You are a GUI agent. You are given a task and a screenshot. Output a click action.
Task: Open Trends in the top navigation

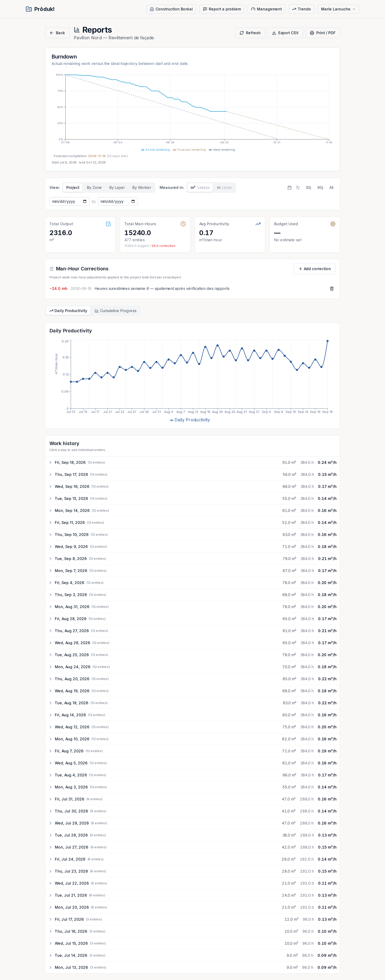[301, 9]
